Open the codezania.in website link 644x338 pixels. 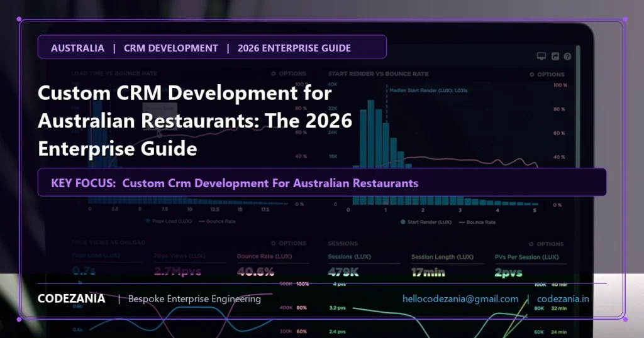pyautogui.click(x=563, y=298)
